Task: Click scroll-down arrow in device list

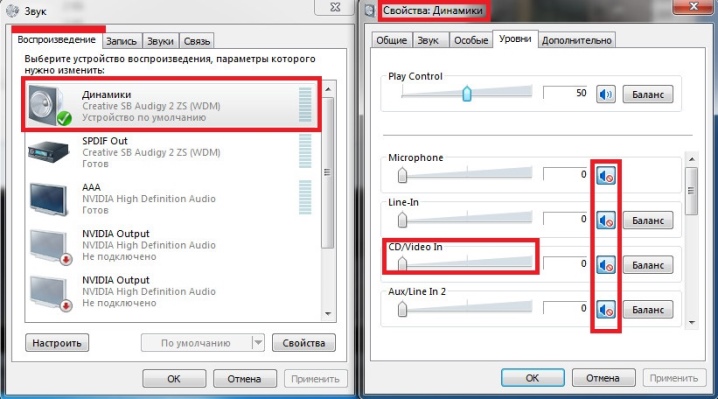Action: pos(328,314)
